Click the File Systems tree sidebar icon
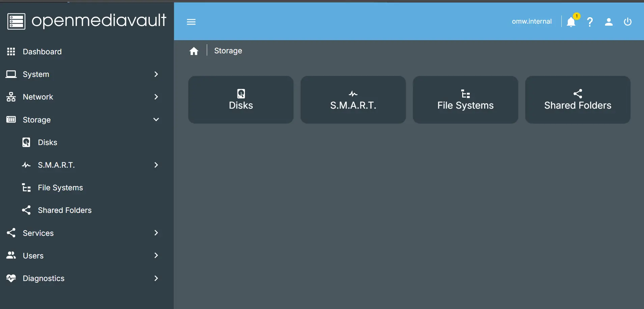644x309 pixels. [x=26, y=188]
